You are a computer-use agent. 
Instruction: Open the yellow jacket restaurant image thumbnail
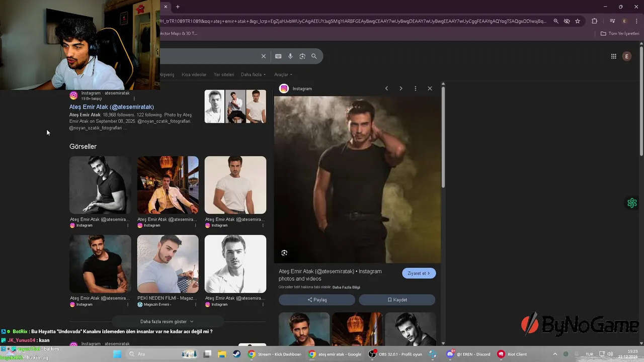pyautogui.click(x=168, y=185)
